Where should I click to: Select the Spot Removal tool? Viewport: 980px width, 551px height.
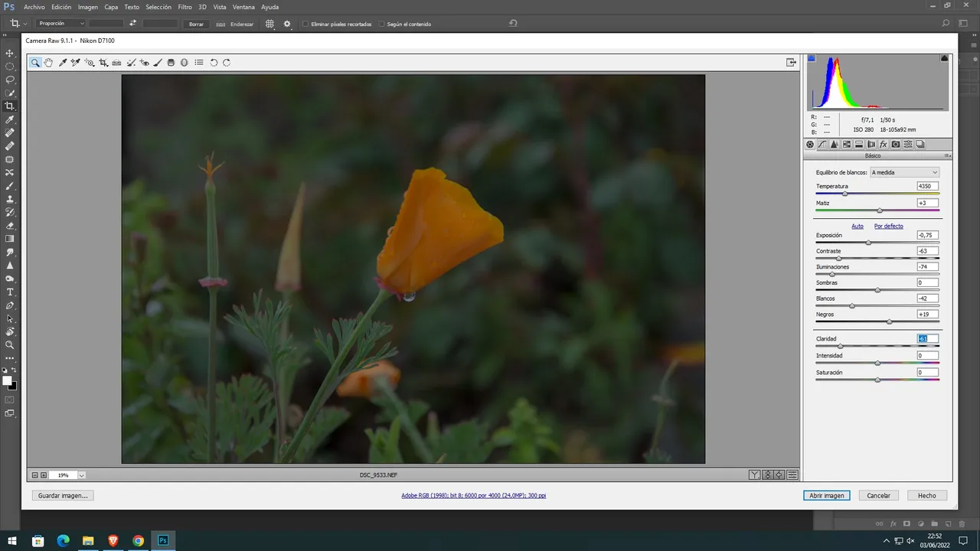(131, 63)
